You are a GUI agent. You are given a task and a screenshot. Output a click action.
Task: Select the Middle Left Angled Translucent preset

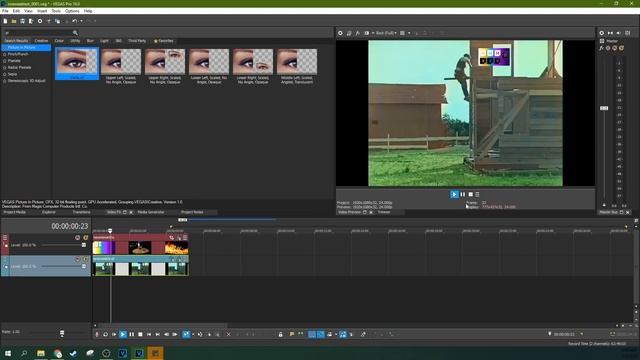(x=297, y=61)
